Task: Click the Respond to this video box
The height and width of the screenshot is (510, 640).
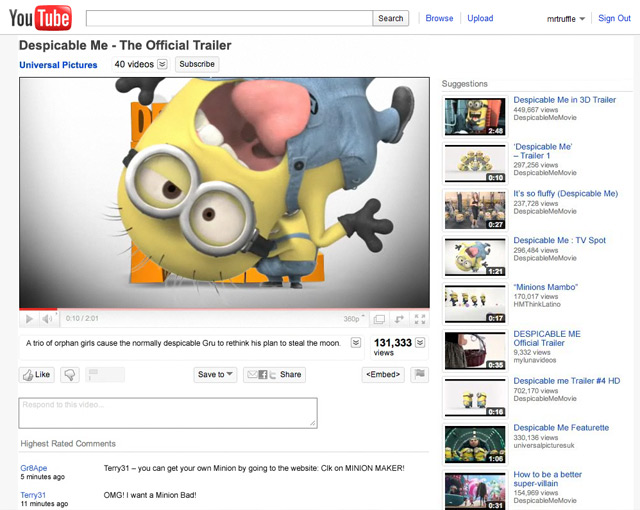Action: (168, 413)
